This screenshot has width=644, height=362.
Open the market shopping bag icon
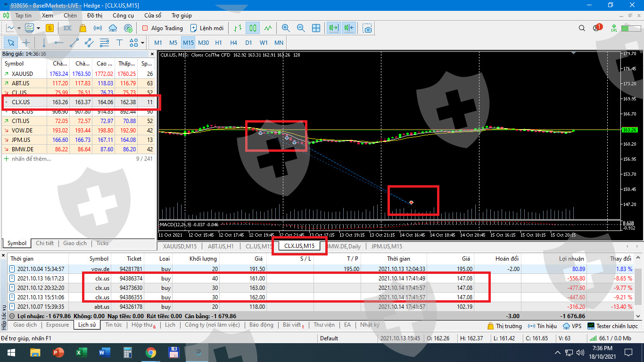click(x=83, y=28)
